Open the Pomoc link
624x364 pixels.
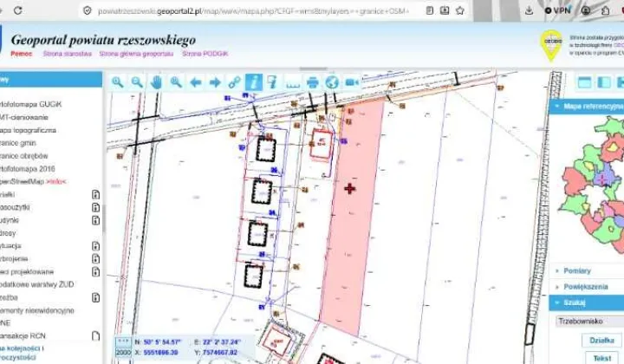22,54
